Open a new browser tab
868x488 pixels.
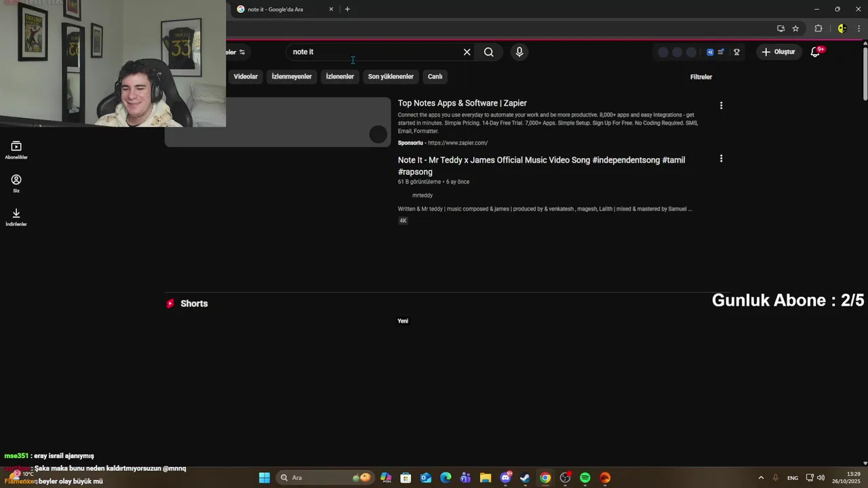coord(347,9)
